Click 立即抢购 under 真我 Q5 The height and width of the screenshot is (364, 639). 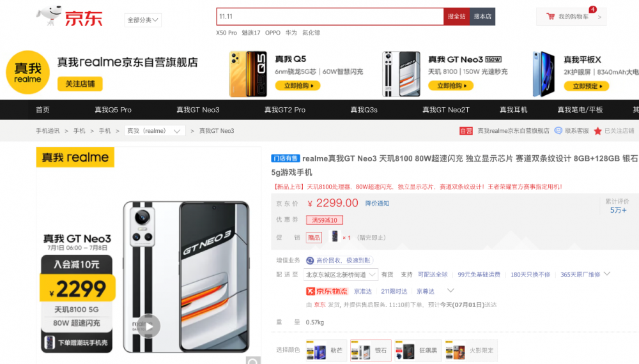point(298,86)
